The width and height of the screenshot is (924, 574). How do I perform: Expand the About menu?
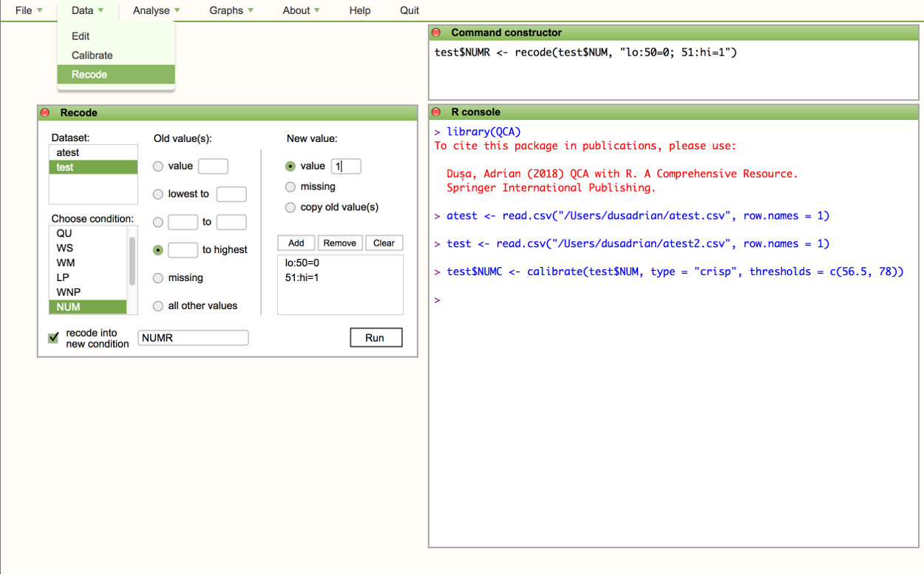click(x=301, y=10)
